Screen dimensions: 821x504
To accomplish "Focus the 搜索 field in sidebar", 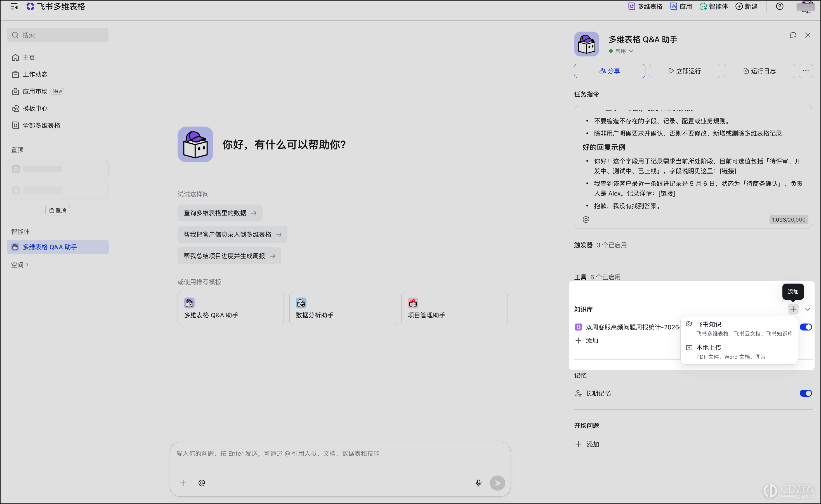I will [58, 35].
